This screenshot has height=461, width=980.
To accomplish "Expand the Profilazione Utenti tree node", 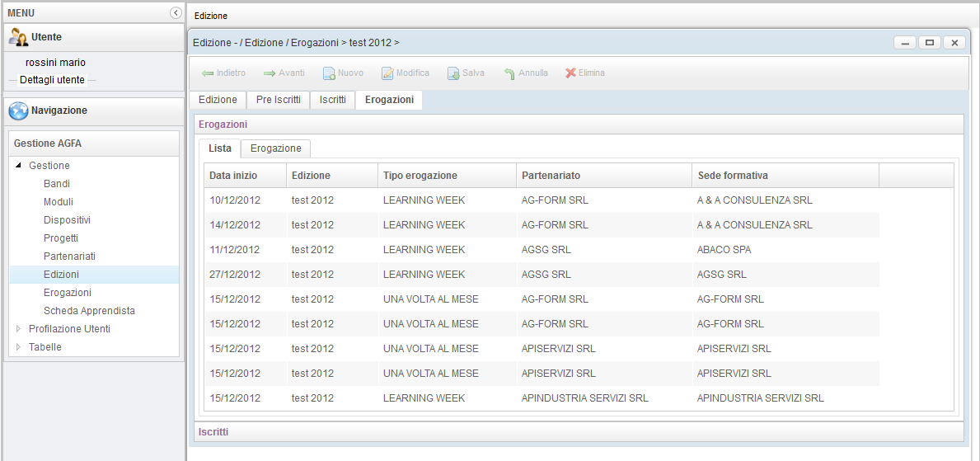I will click(x=19, y=329).
